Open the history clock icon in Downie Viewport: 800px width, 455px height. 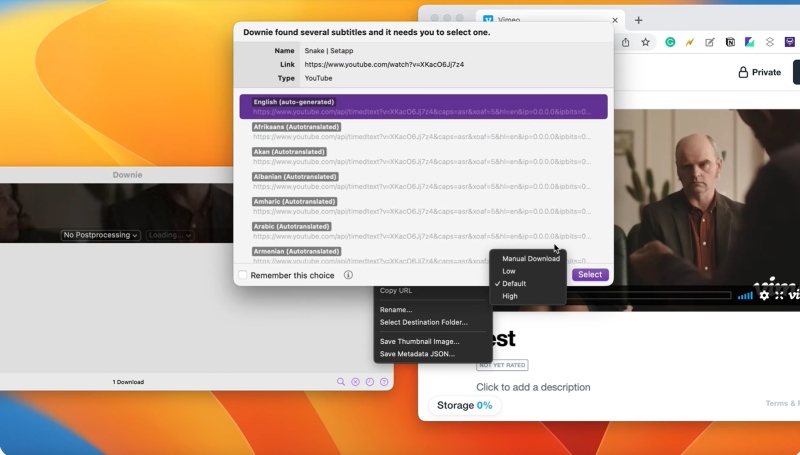370,382
